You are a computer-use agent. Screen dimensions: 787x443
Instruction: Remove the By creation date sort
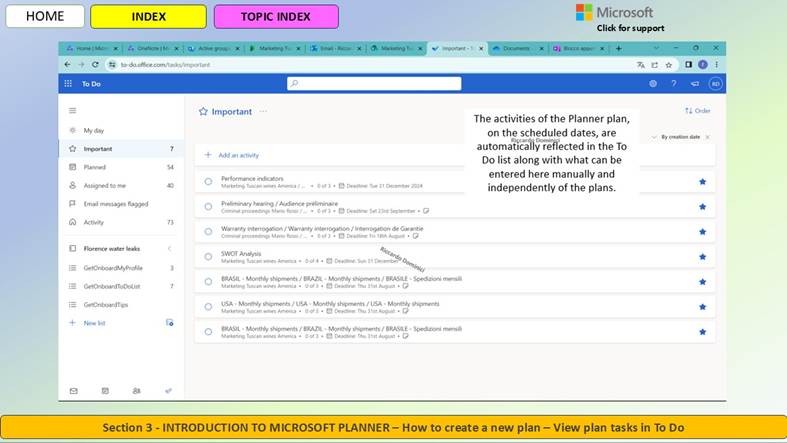(x=708, y=137)
